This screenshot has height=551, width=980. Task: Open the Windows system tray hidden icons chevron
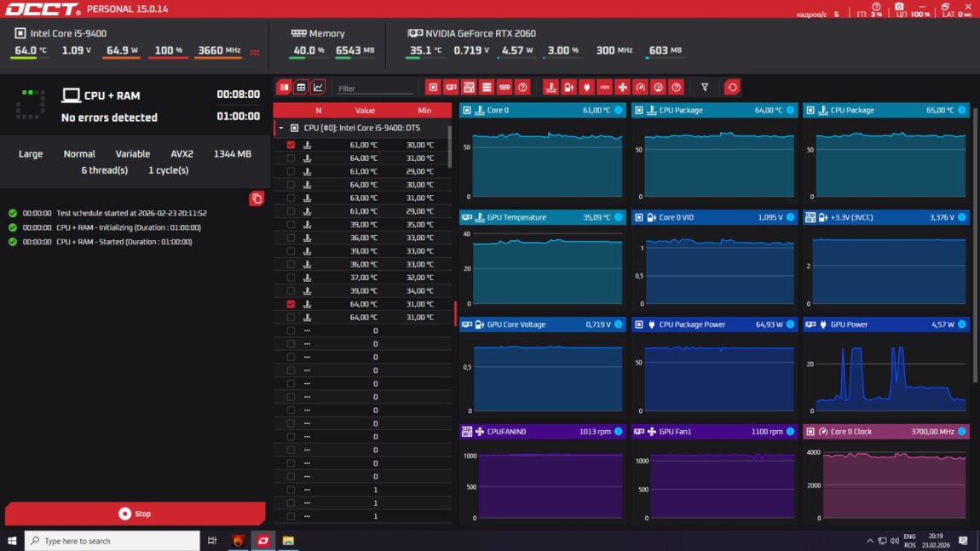click(870, 541)
